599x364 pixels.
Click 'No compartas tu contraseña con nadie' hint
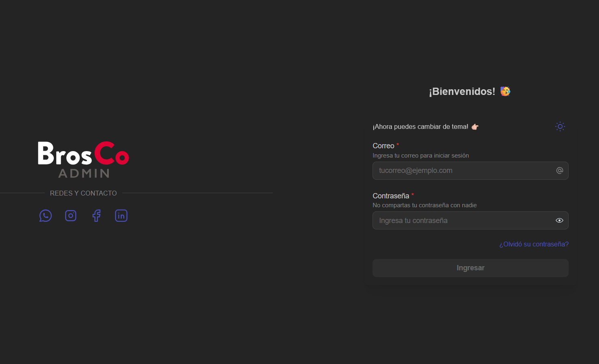coord(425,205)
